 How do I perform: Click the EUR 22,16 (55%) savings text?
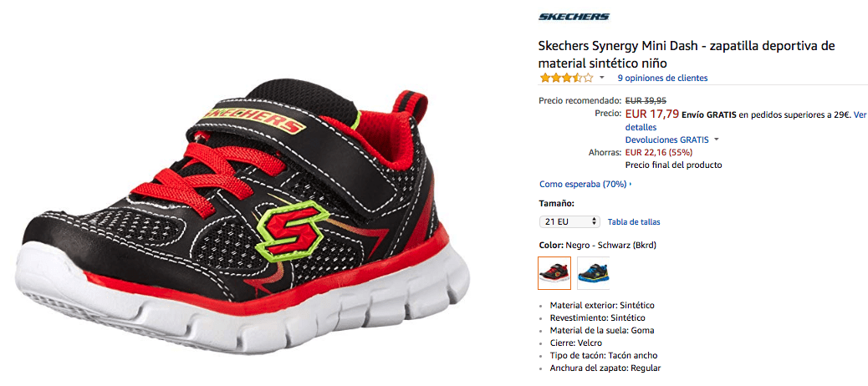point(659,152)
